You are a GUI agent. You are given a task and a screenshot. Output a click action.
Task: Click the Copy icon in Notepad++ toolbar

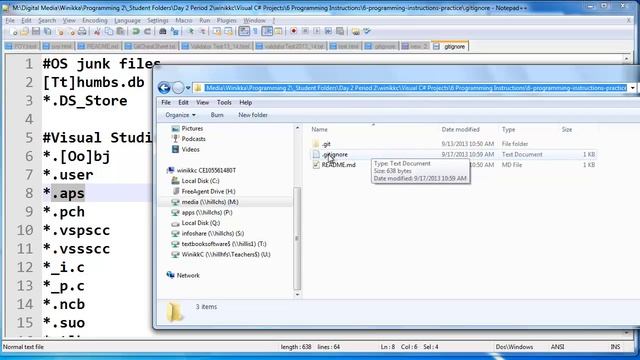(109, 31)
